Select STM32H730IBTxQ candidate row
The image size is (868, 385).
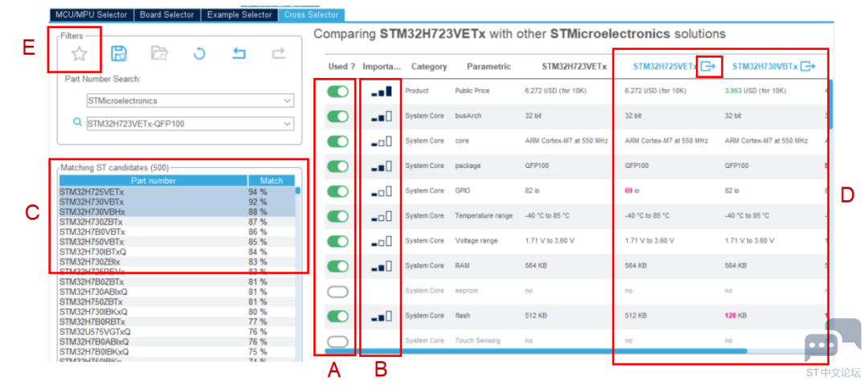[177, 252]
